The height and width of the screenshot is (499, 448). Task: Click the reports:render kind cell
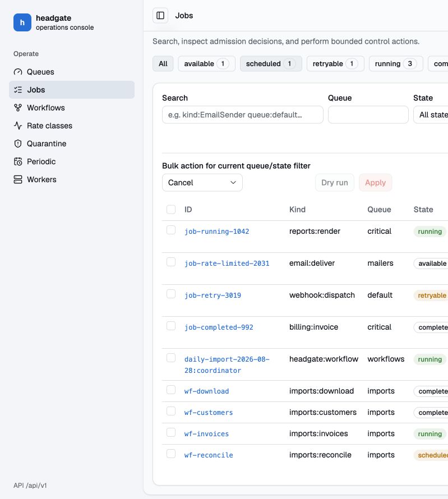click(315, 232)
